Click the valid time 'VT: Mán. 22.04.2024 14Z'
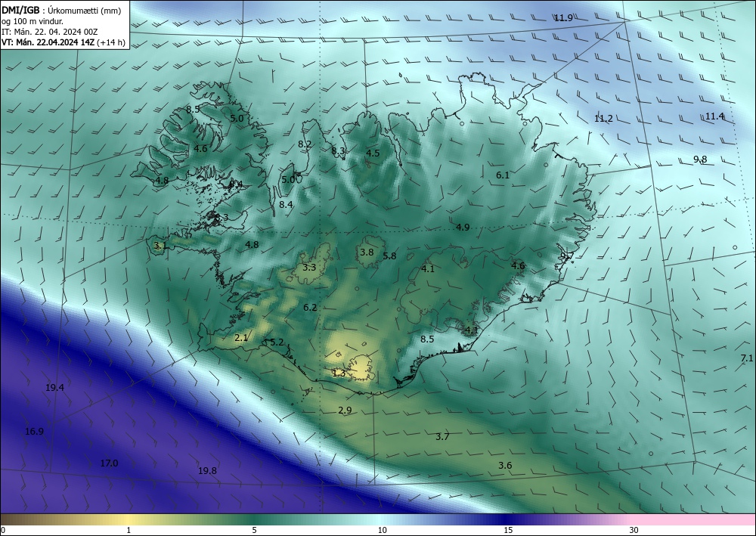 pos(48,42)
